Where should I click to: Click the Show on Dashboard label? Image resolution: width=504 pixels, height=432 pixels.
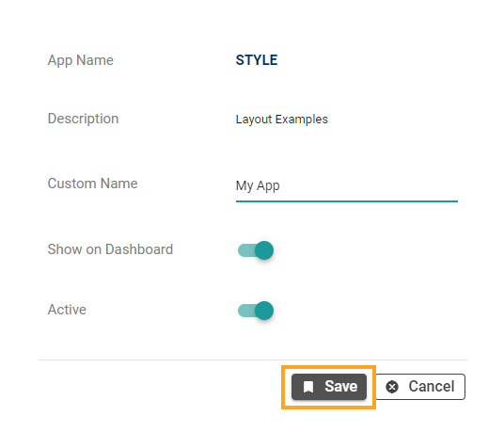[x=110, y=249]
